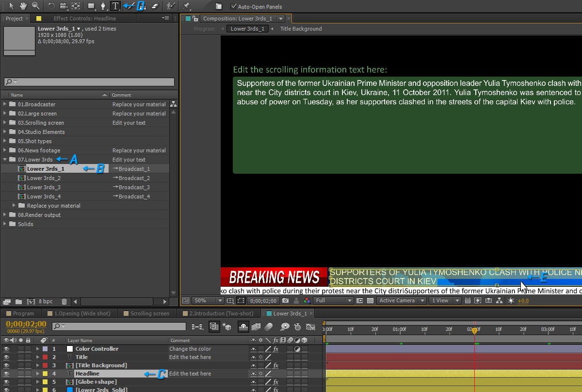Select the Hand tool

point(23,6)
